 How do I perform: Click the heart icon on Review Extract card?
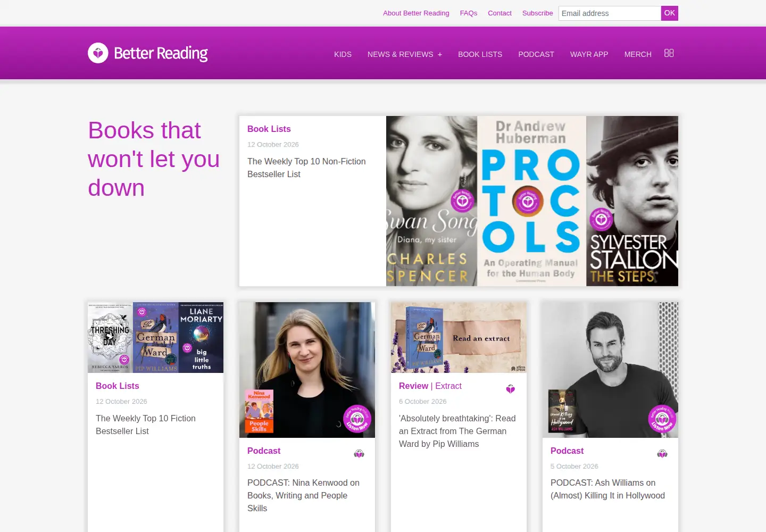[511, 389]
